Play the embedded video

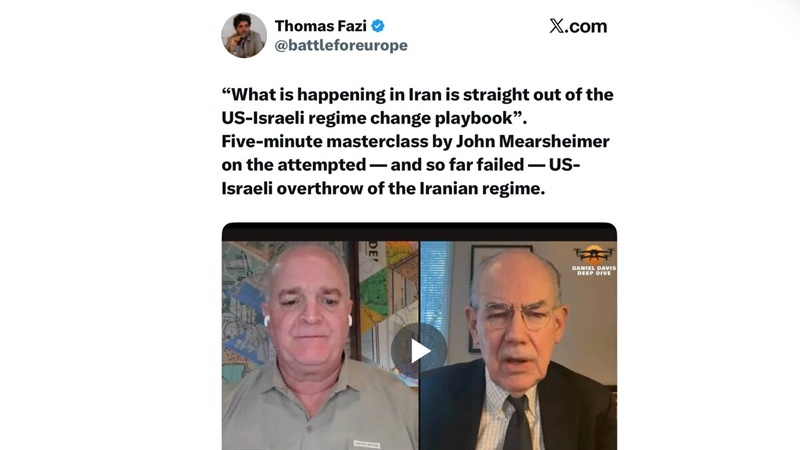pos(419,351)
